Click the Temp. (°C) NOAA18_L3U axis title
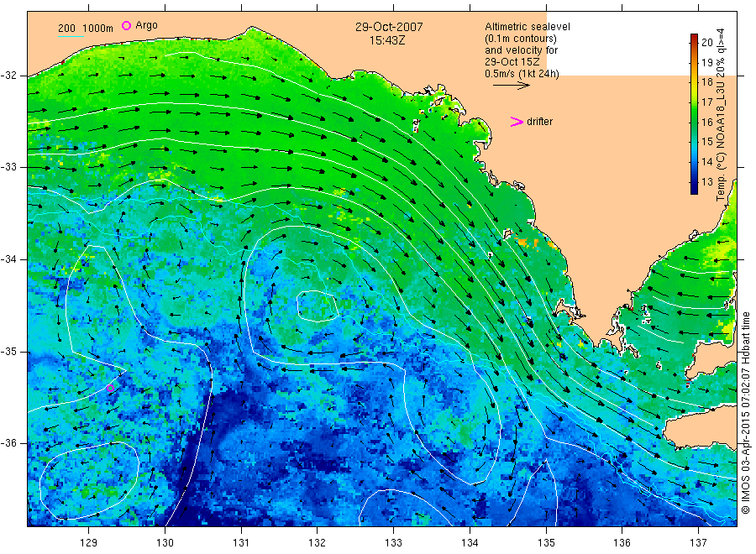 [721, 114]
